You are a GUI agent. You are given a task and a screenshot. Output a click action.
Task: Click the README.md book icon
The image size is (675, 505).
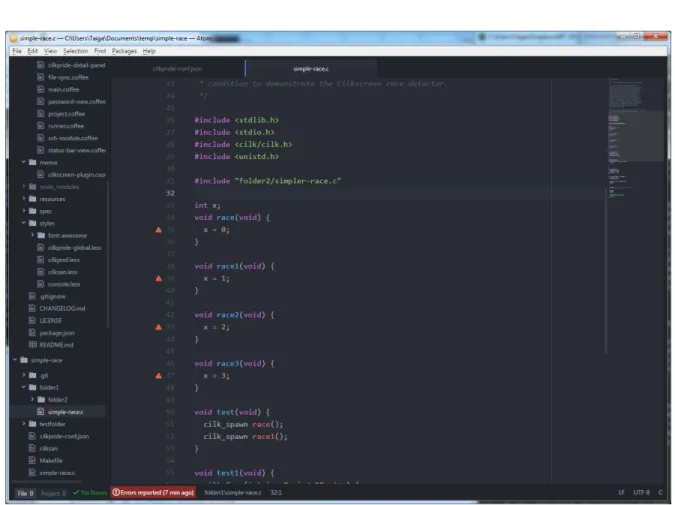point(32,345)
